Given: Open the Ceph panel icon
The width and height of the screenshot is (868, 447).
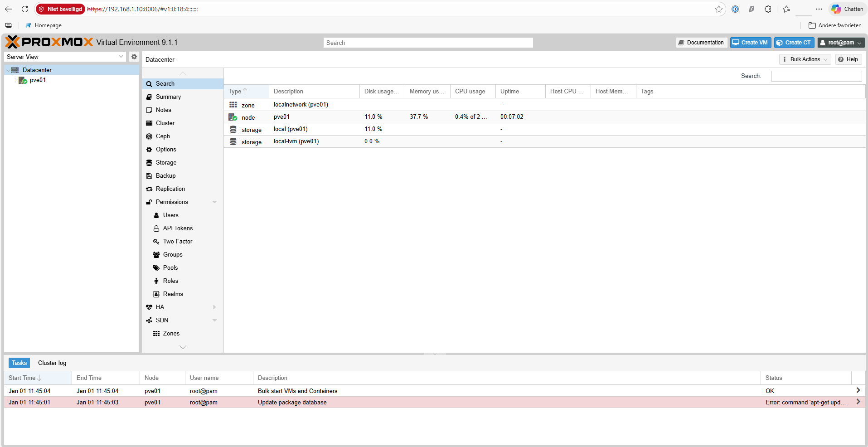Looking at the screenshot, I should [x=149, y=136].
